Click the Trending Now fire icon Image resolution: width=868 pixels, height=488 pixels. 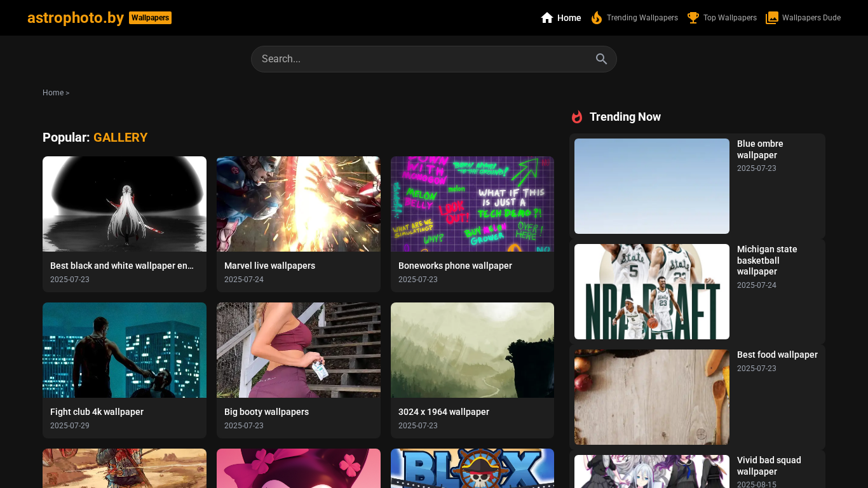pyautogui.click(x=577, y=117)
